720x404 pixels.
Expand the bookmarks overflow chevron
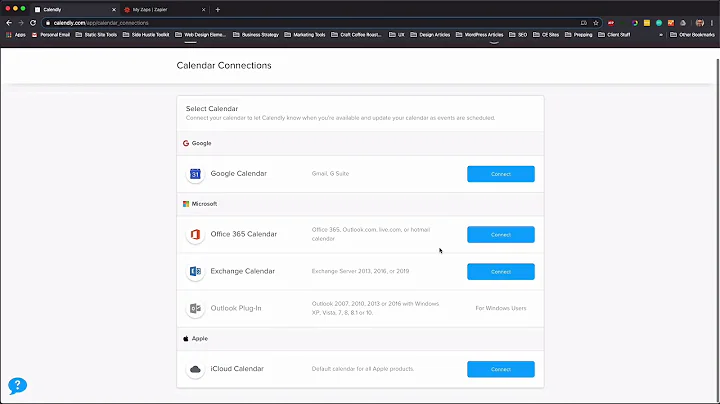(x=661, y=35)
